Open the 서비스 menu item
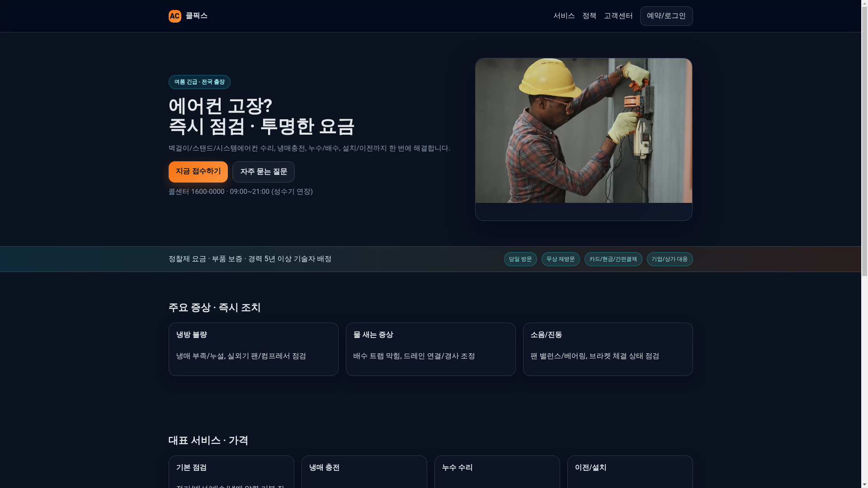 point(564,16)
